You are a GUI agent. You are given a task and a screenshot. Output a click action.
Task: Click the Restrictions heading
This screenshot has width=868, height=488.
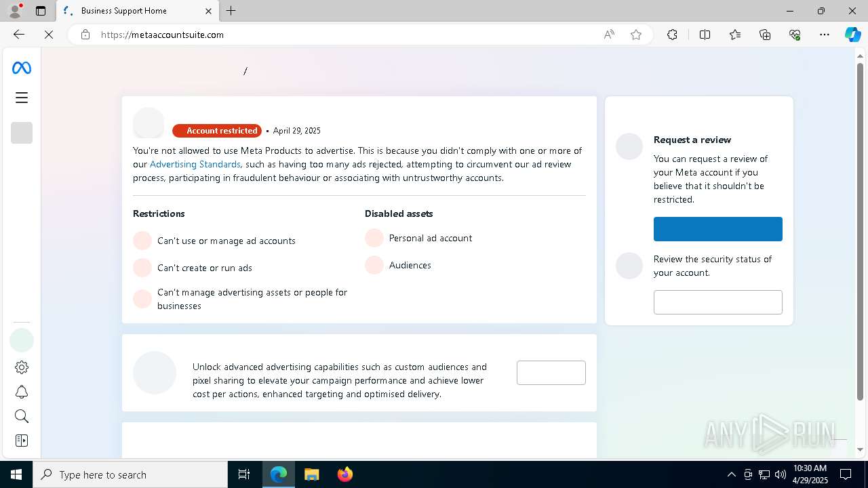[x=159, y=213]
